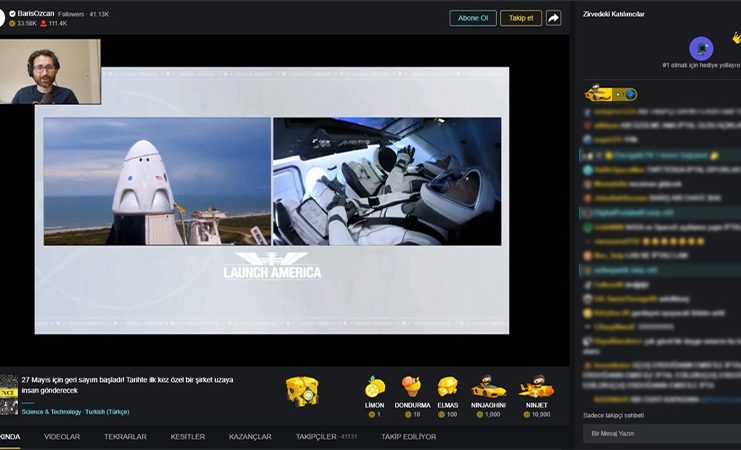Click the Takip et follow button
This screenshot has height=450, width=741.
pyautogui.click(x=521, y=18)
